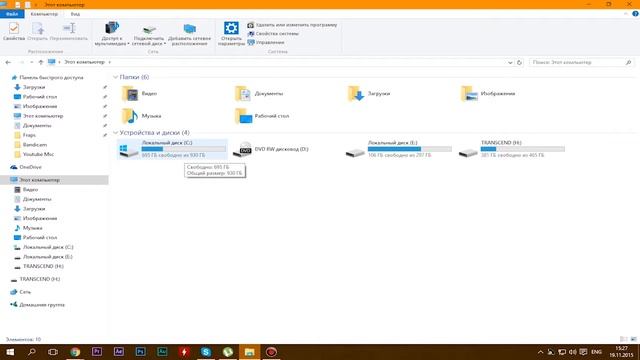
Task: Open Доступ к мультимедиа in the ribbon
Action: pos(111,34)
